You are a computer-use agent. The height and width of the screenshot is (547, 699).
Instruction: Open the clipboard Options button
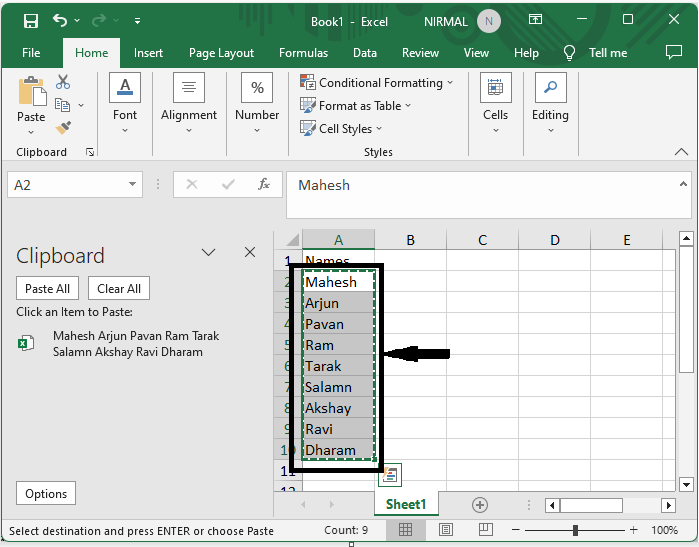point(46,494)
